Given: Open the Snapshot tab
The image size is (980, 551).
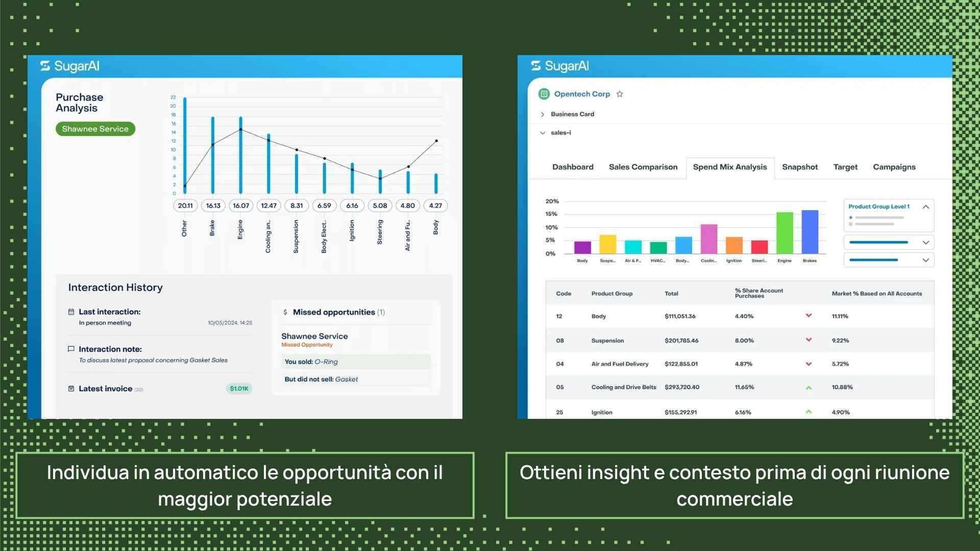Looking at the screenshot, I should (x=800, y=167).
